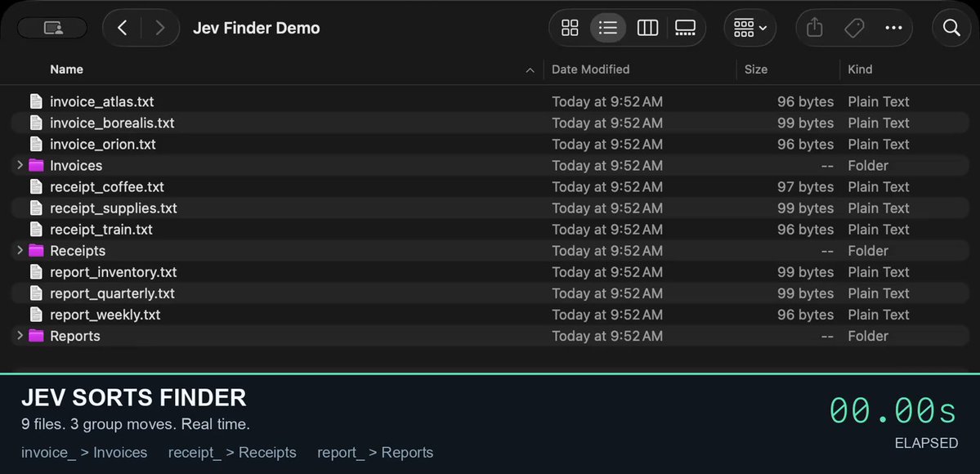The image size is (980, 474).
Task: Click the JEV SORTS FINDER heading
Action: [x=133, y=398]
